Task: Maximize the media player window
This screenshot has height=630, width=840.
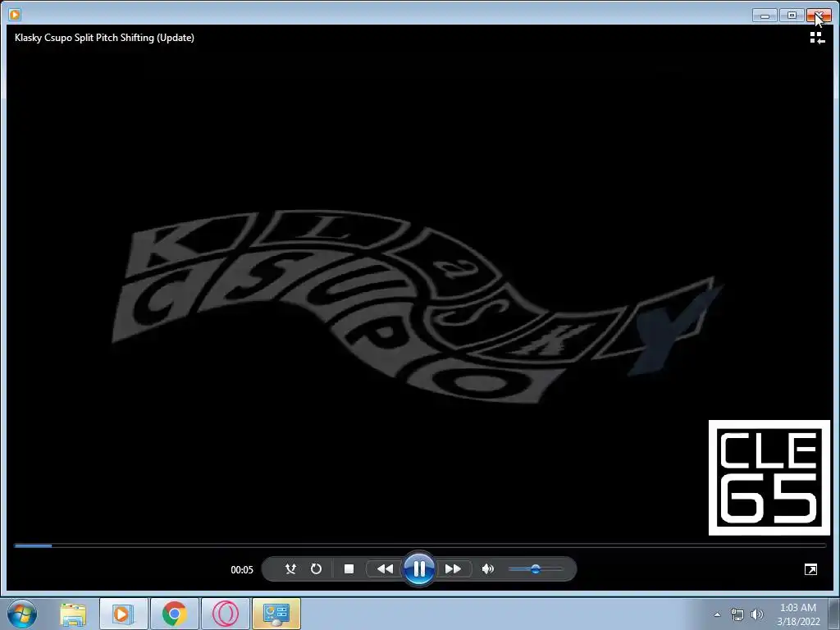Action: pos(792,16)
